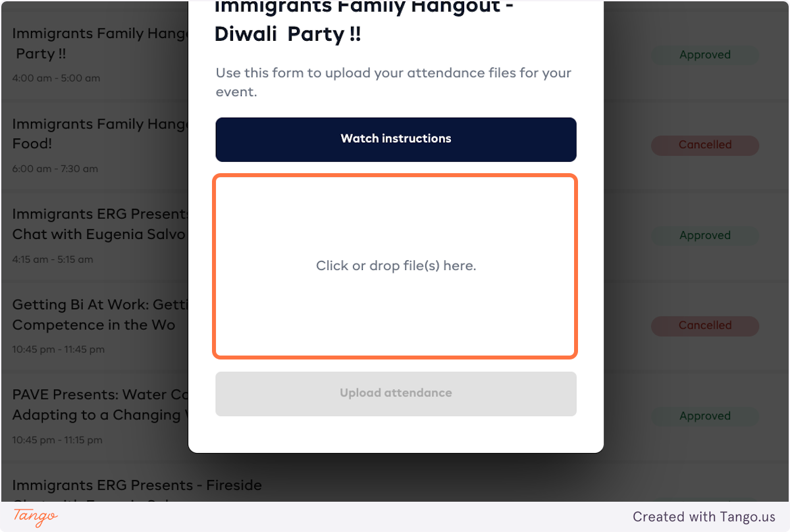Click the 6:00 am - 7:30 am time
This screenshot has width=790, height=532.
[55, 169]
